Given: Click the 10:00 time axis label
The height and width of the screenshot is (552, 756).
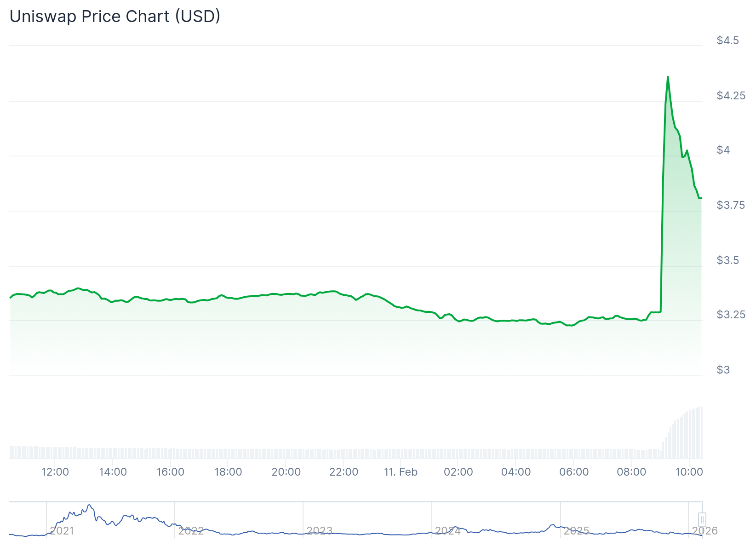Looking at the screenshot, I should pyautogui.click(x=689, y=472).
